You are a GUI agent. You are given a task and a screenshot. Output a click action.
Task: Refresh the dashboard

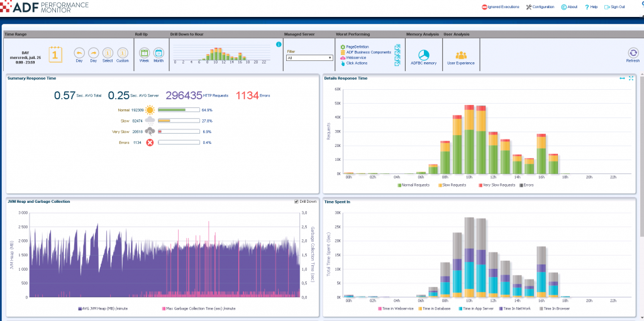(633, 53)
